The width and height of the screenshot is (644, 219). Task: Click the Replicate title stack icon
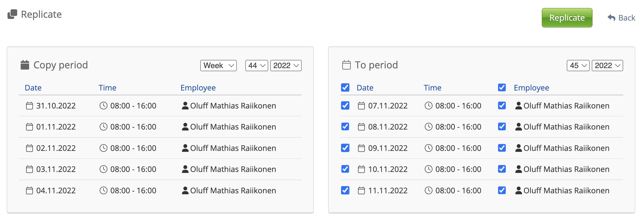tap(12, 14)
